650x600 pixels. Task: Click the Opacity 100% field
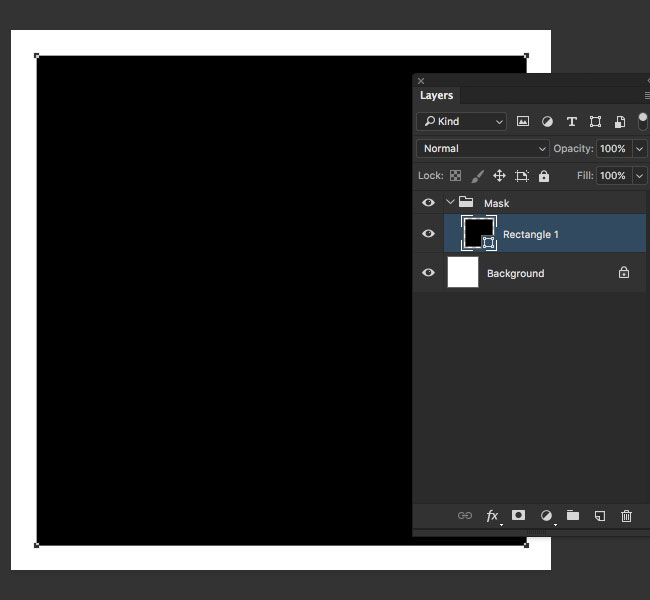(x=614, y=148)
